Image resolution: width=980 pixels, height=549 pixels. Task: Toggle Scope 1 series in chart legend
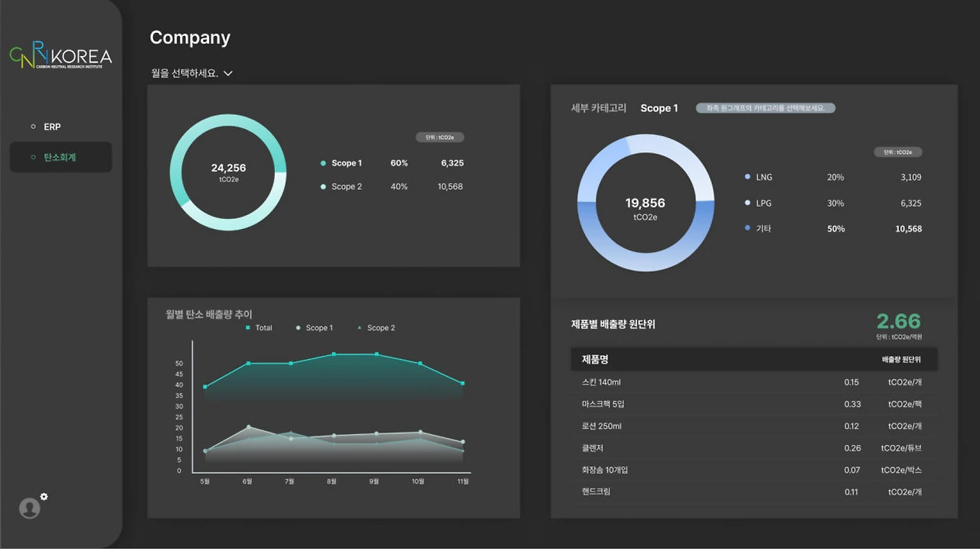pos(314,328)
